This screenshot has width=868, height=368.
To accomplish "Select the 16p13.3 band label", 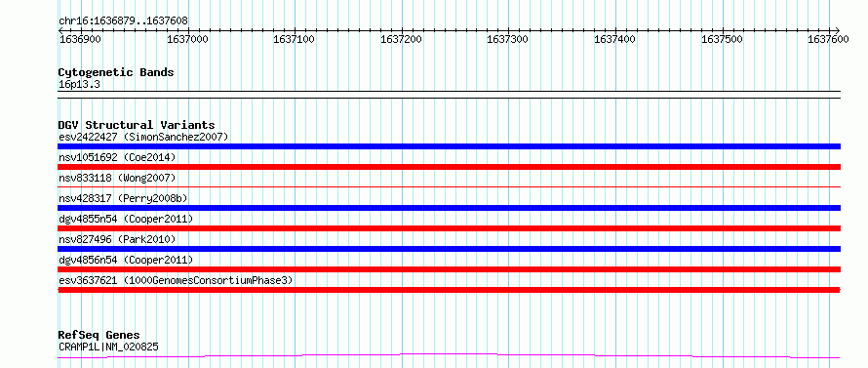I will click(79, 85).
